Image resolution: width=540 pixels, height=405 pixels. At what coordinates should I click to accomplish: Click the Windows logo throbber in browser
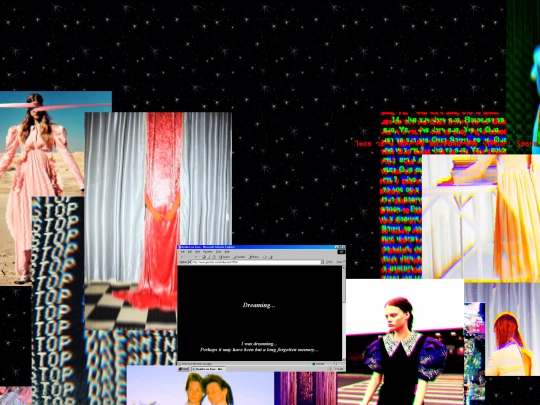[341, 252]
